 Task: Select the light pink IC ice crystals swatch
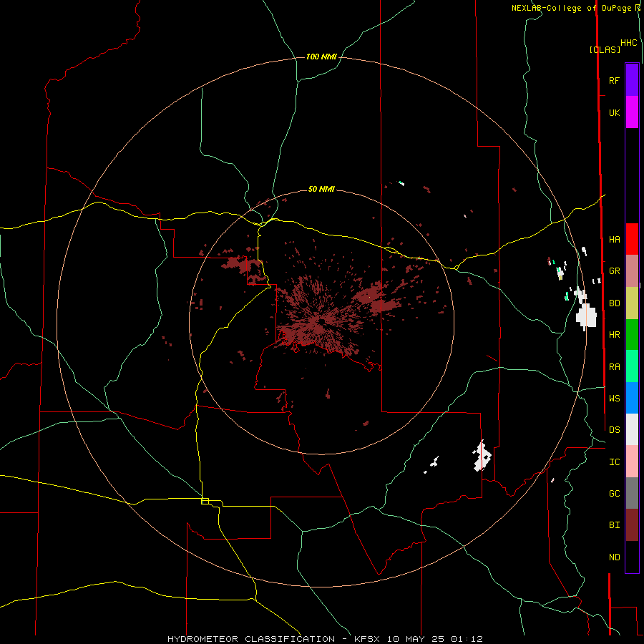632,462
